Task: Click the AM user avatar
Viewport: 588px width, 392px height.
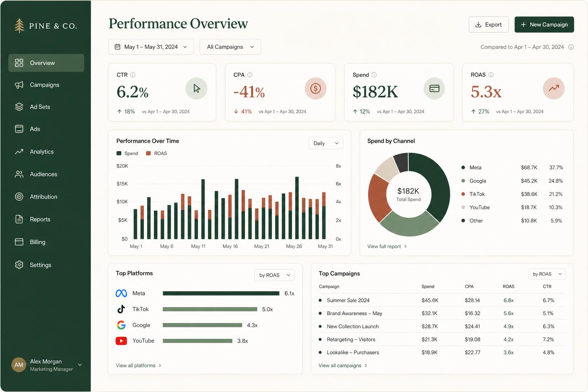Action: [x=19, y=365]
